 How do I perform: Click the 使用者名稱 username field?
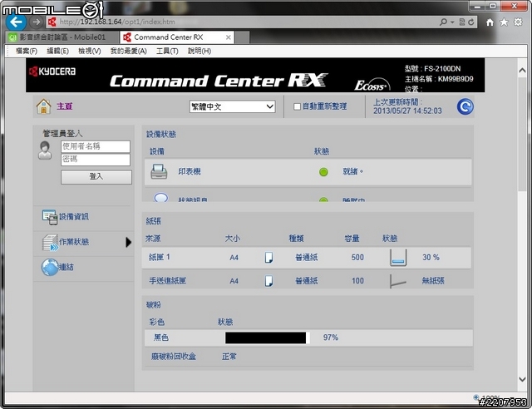tap(96, 146)
